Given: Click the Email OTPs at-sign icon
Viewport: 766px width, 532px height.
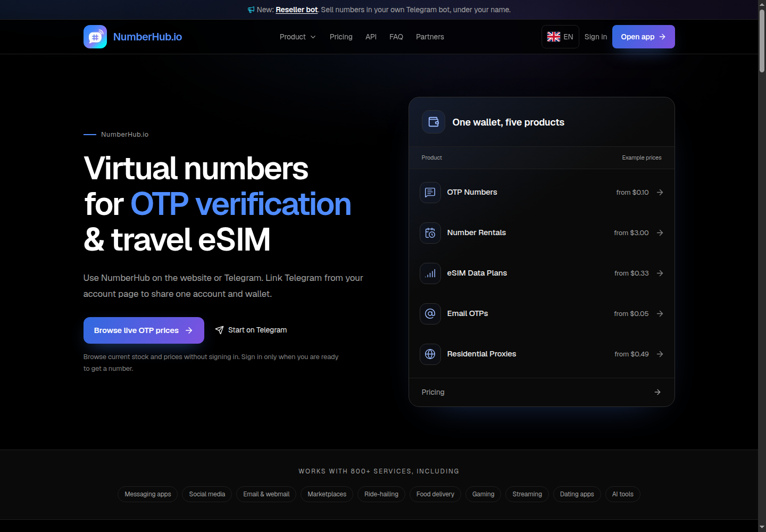Looking at the screenshot, I should [x=430, y=314].
